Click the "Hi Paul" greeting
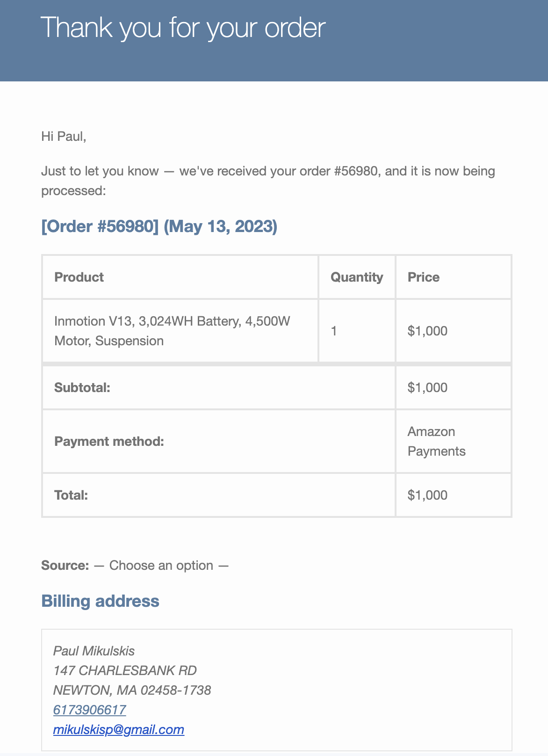 pos(64,136)
